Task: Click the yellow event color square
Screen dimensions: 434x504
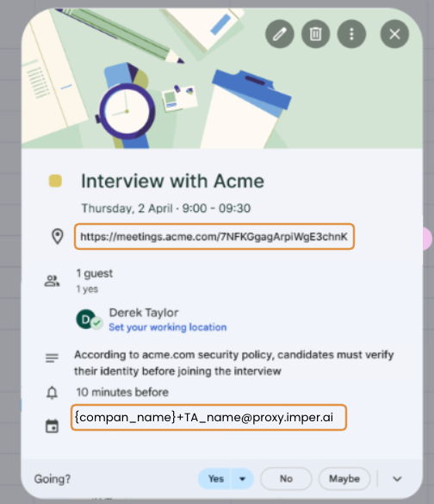Action: (55, 181)
